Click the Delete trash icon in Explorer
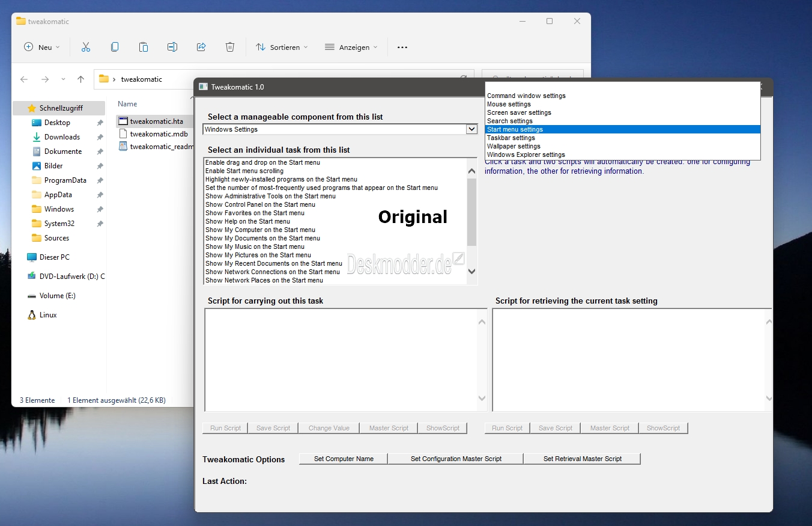Screen dimensions: 812x526 [230, 47]
